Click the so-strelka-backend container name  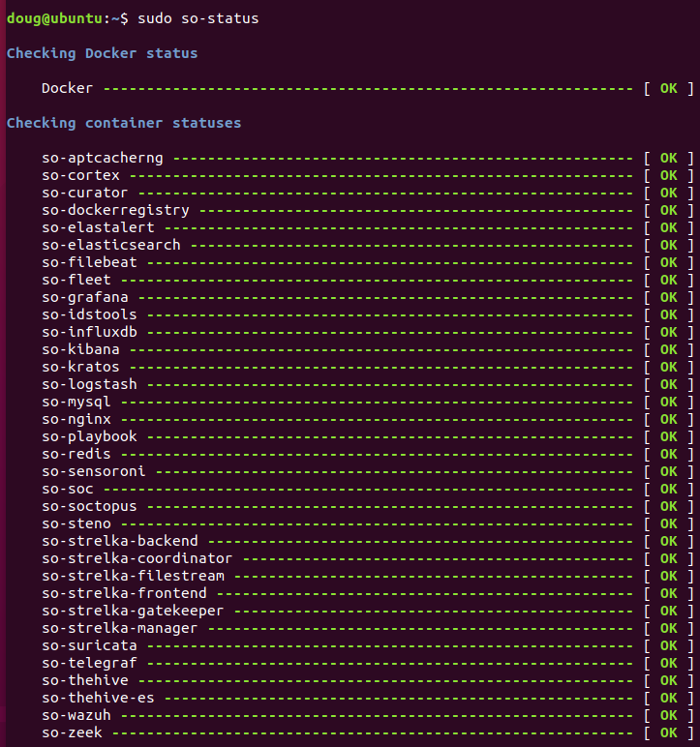coord(120,542)
